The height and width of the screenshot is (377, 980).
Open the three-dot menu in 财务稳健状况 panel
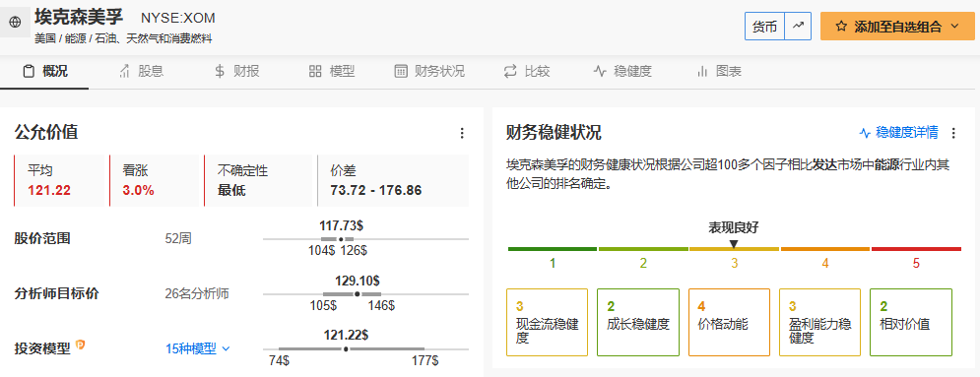point(953,133)
